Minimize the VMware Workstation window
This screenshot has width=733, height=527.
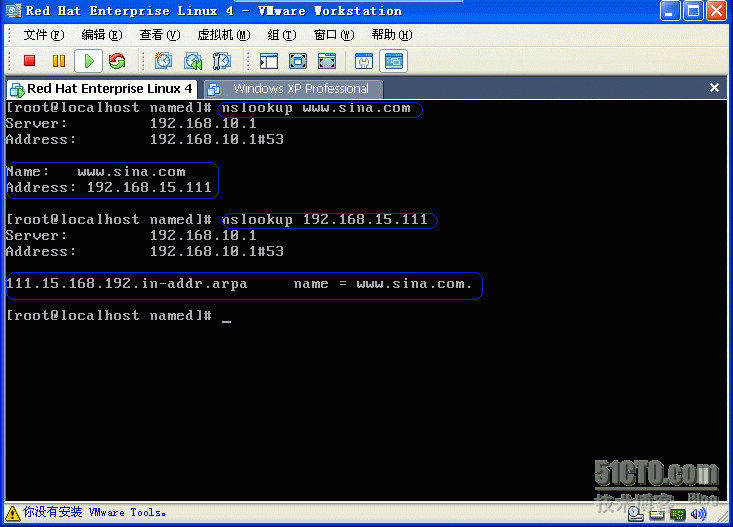click(669, 11)
